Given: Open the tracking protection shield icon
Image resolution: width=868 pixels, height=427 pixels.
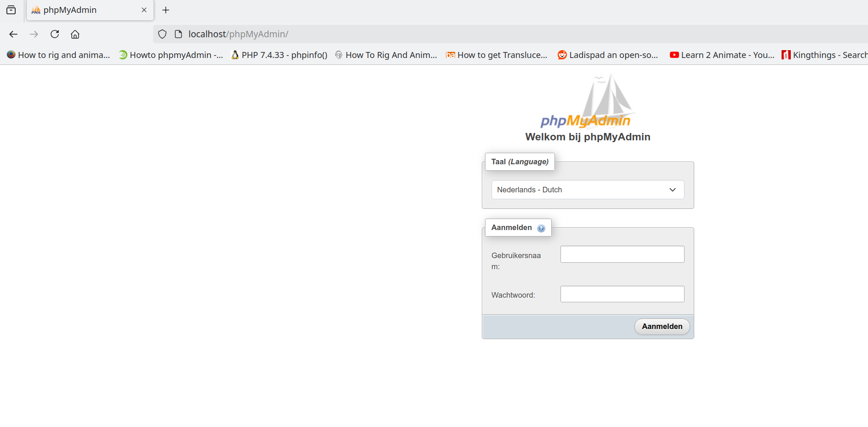Looking at the screenshot, I should click(x=162, y=34).
